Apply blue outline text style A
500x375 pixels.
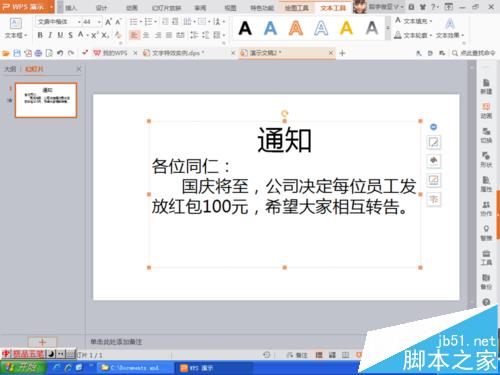coord(321,28)
